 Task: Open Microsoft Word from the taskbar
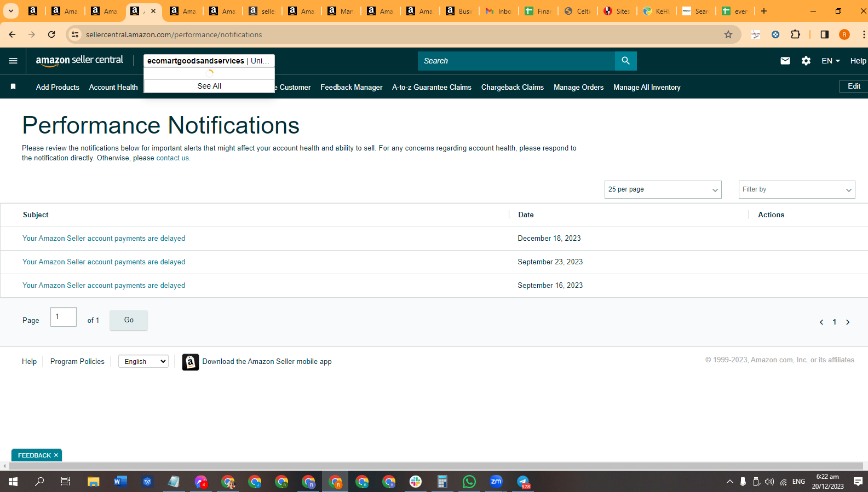(x=120, y=482)
